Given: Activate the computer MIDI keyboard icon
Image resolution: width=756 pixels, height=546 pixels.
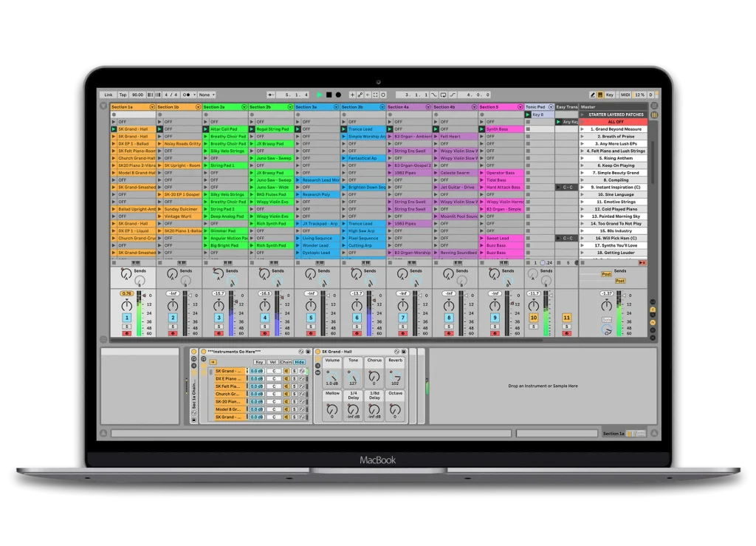Looking at the screenshot, I should [600, 95].
